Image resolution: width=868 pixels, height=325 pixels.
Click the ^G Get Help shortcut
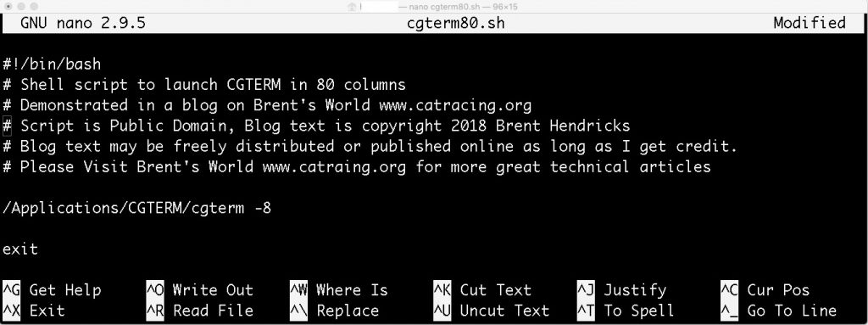[52, 290]
